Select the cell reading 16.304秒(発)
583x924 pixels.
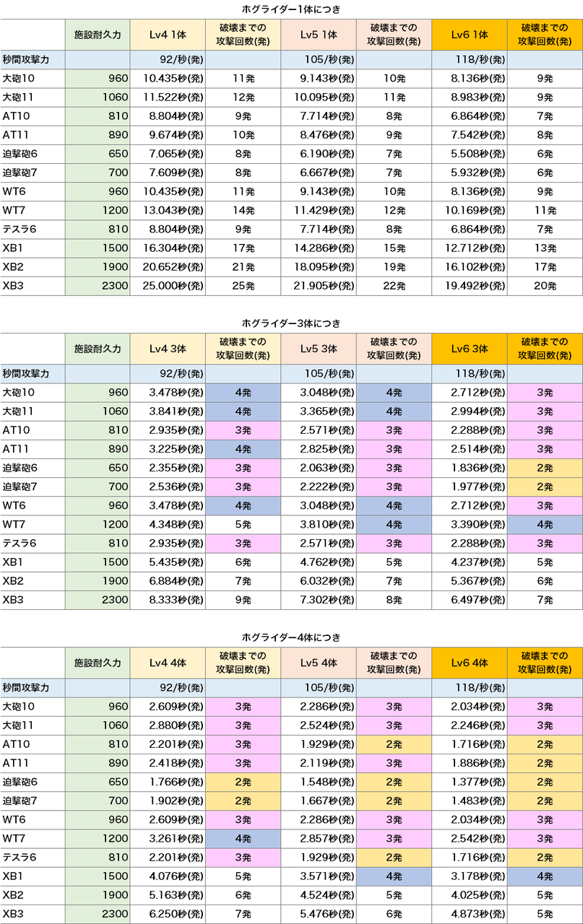[168, 248]
